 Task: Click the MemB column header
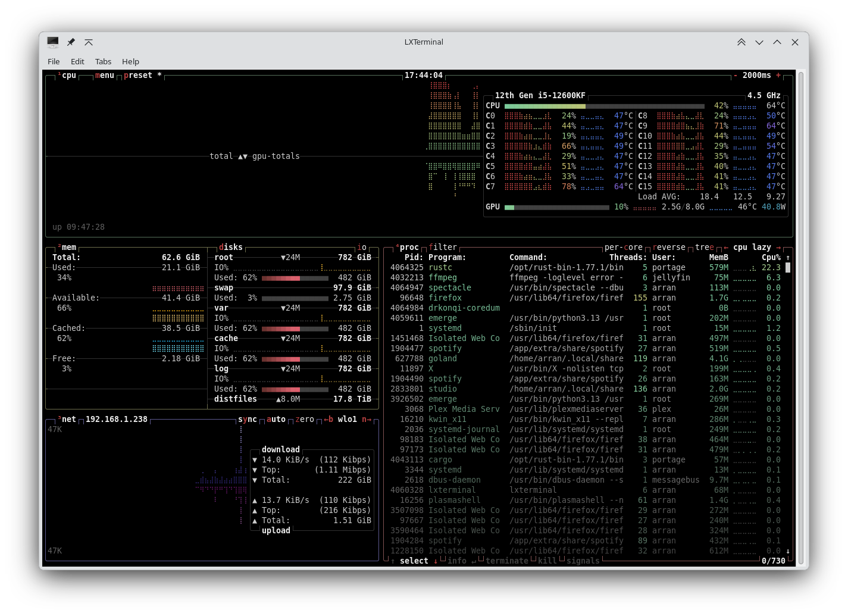point(719,258)
